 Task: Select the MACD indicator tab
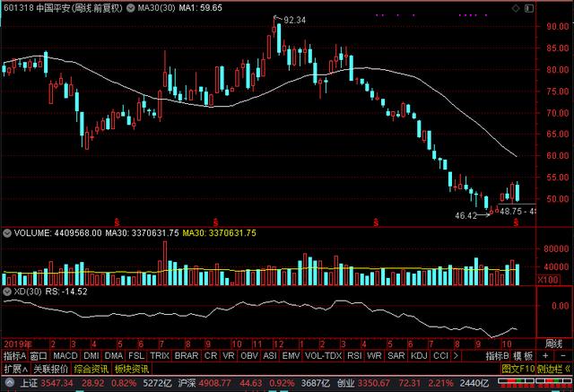(65, 355)
